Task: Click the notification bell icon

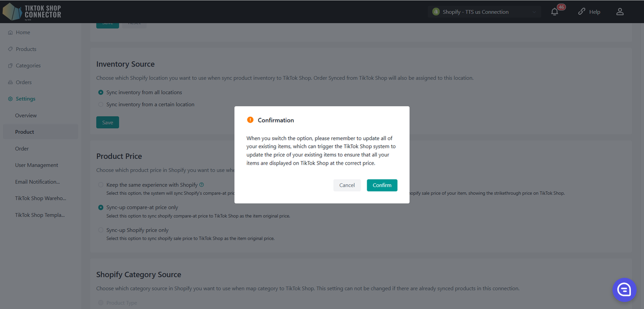Action: (x=554, y=12)
